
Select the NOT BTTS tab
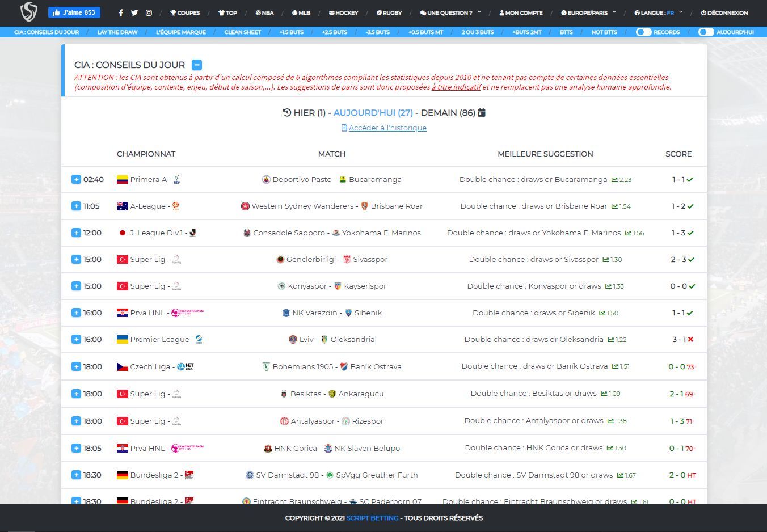604,32
